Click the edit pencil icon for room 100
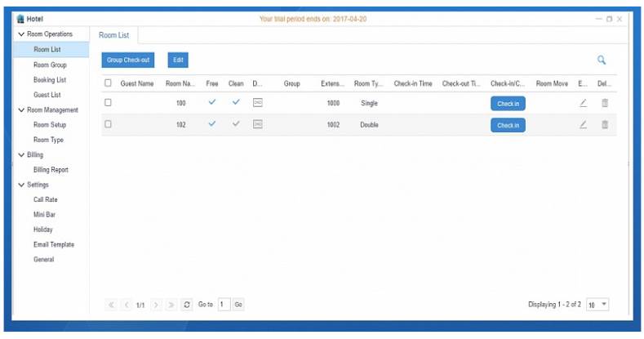The width and height of the screenshot is (644, 339). click(583, 103)
